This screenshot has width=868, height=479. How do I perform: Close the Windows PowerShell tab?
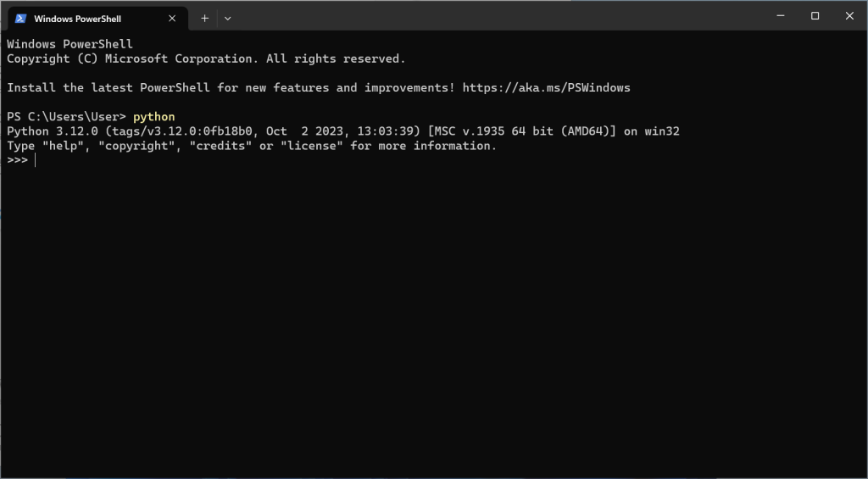coord(173,18)
